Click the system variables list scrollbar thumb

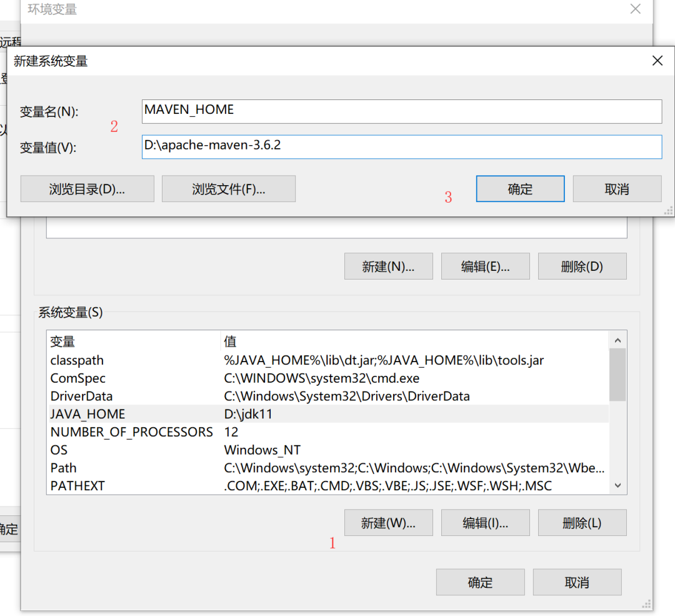[x=617, y=375]
